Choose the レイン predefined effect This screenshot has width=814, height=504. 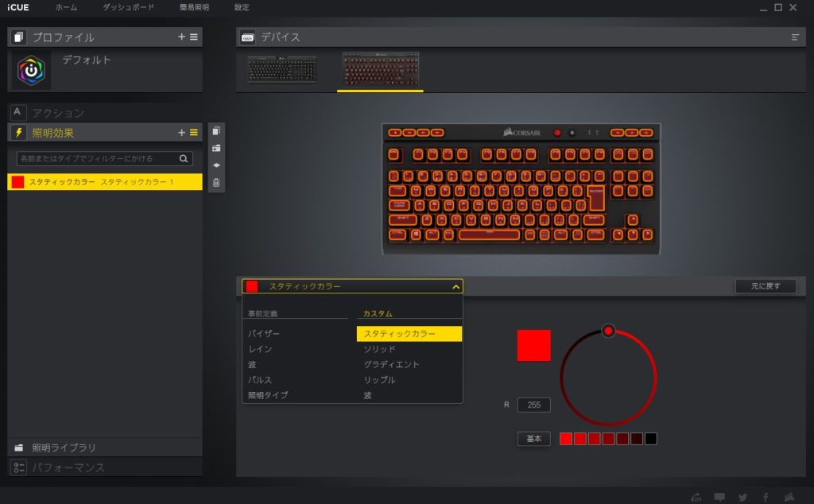[260, 349]
